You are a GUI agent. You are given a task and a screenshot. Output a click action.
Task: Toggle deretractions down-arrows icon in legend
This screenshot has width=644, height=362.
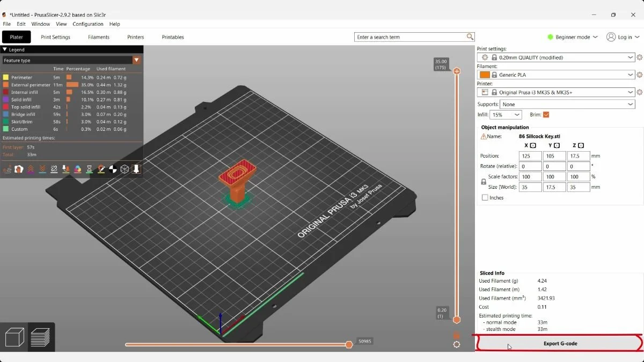42,169
